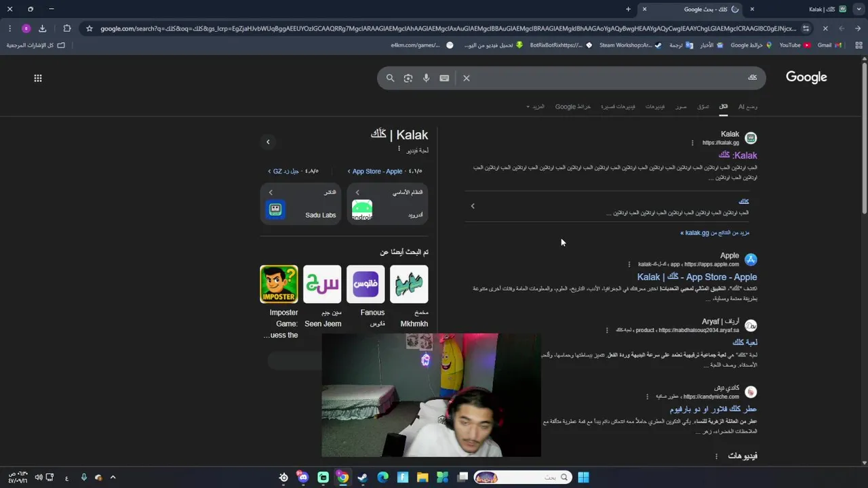The image size is (868, 488).
Task: Open the options menu beside kalak.gg URL
Action: [692, 143]
